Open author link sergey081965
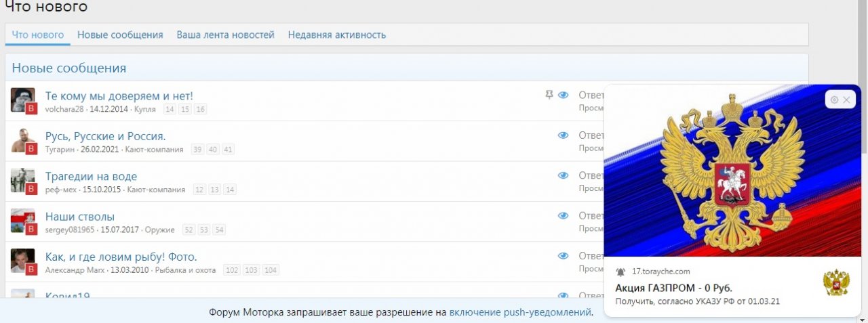Viewport: 868px width, 323px height. click(x=70, y=230)
